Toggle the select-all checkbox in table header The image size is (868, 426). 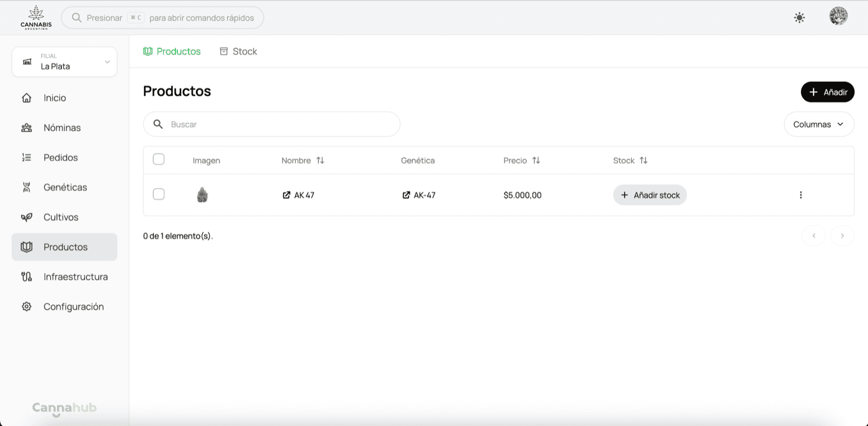[x=159, y=159]
